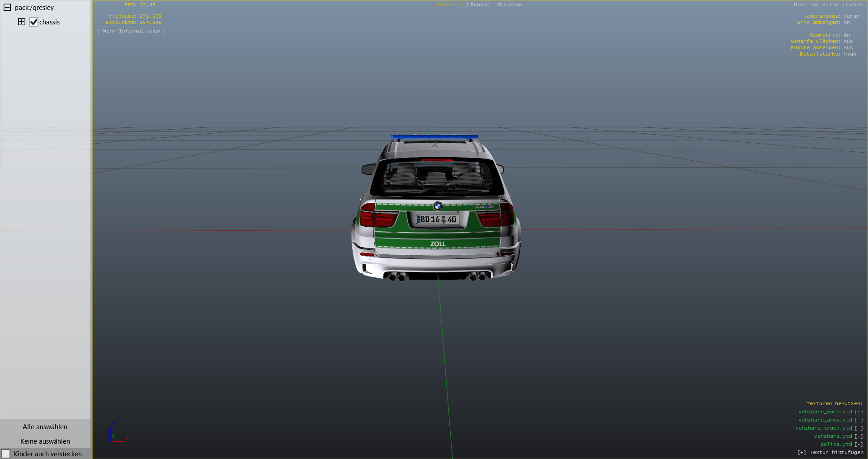This screenshot has width=868, height=459.
Task: Change the Detailstärke High setting
Action: [849, 54]
